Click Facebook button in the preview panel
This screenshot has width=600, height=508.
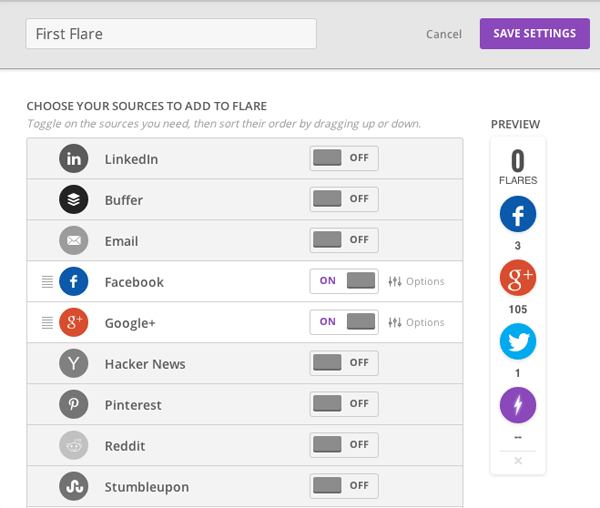click(x=518, y=214)
